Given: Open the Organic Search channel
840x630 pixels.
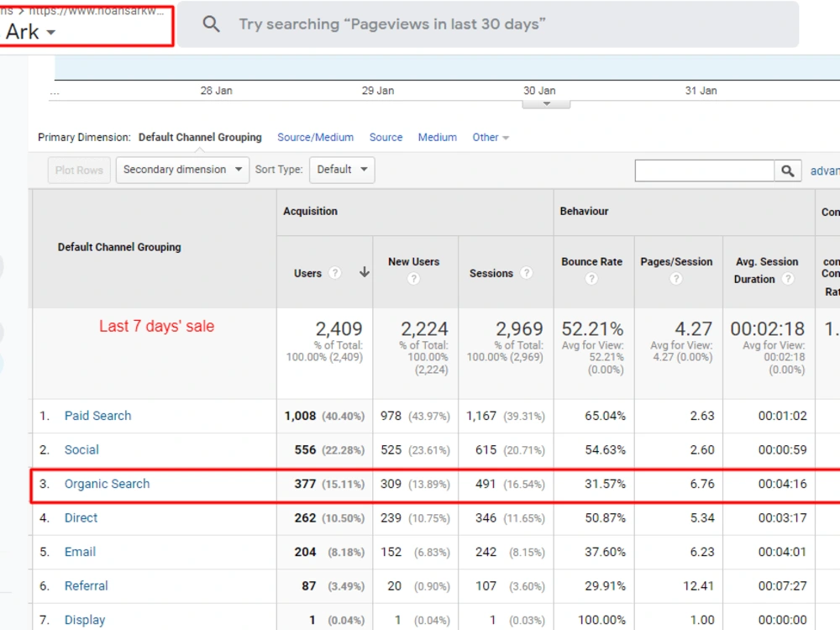Looking at the screenshot, I should [108, 484].
